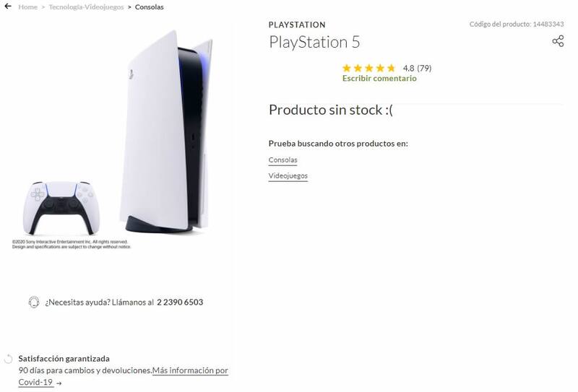Select the Consolas breadcrumb
The height and width of the screenshot is (392, 578).
pos(150,7)
